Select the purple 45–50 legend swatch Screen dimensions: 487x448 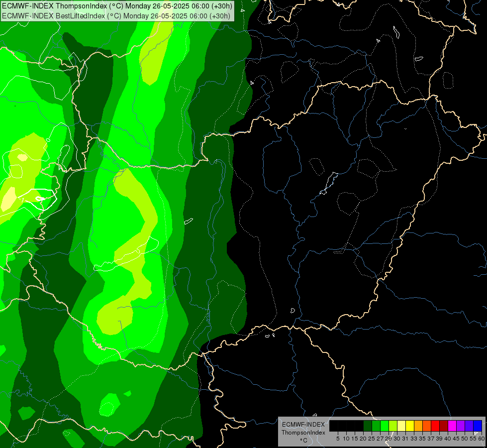(461, 426)
